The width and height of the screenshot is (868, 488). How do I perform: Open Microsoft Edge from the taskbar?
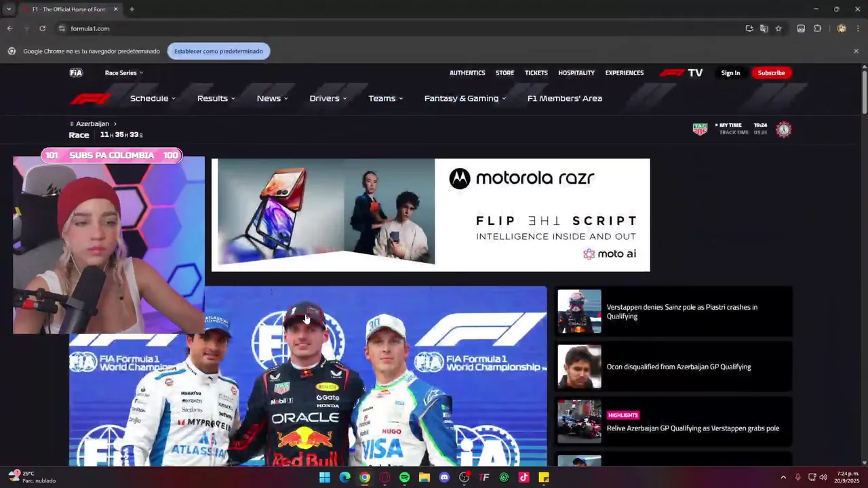pos(344,477)
